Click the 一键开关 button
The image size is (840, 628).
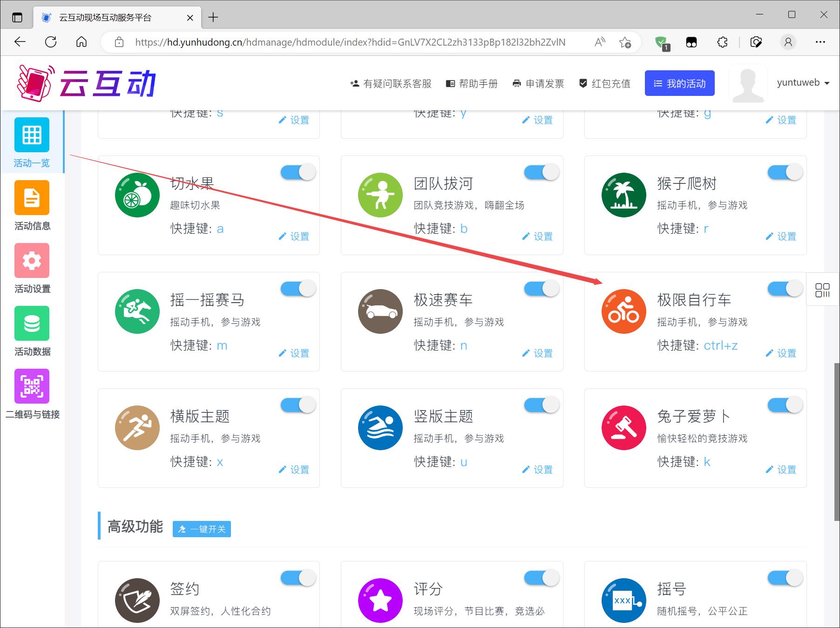[202, 529]
